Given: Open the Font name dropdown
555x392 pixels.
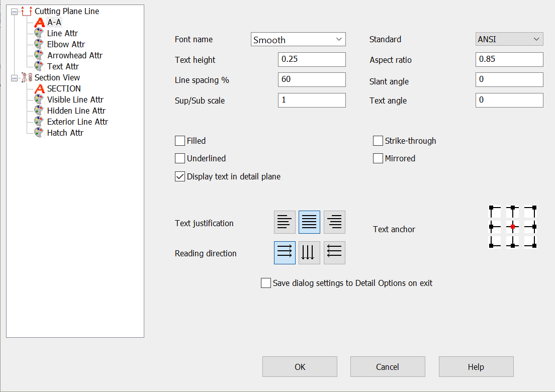Looking at the screenshot, I should [x=298, y=39].
